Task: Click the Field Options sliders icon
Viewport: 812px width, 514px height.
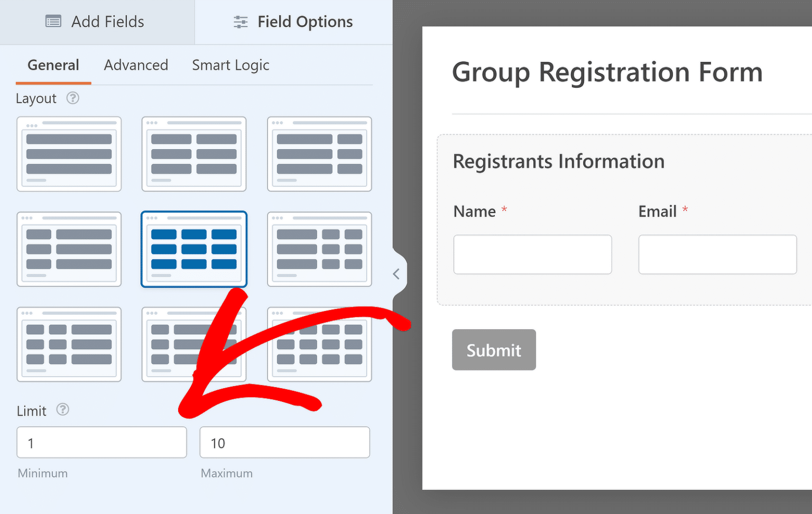Action: click(241, 22)
